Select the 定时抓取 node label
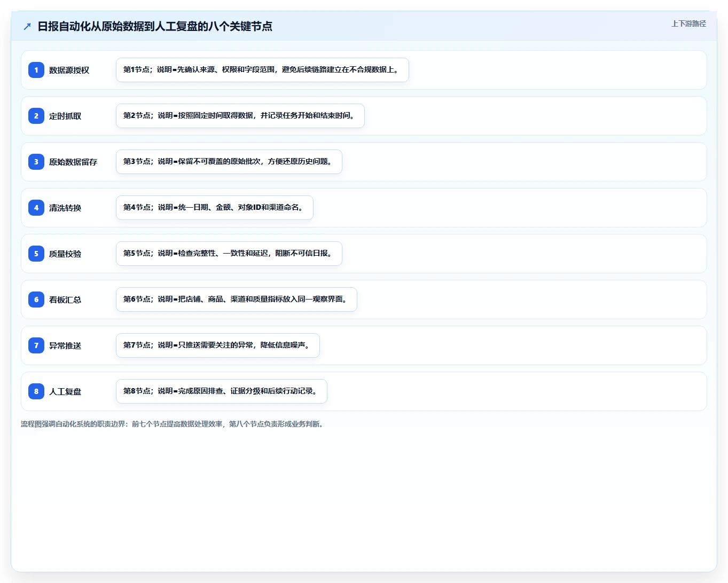728x583 pixels. point(65,116)
